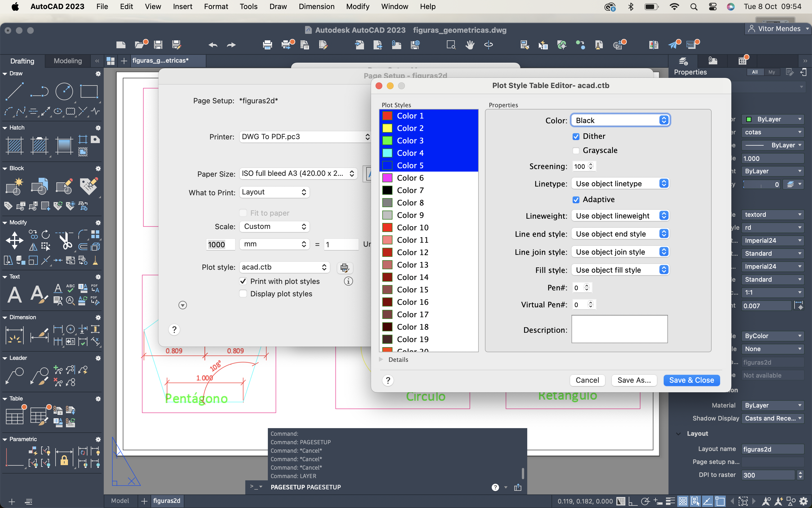Click the parametric lock constraint icon
812x508 pixels.
pos(64,459)
